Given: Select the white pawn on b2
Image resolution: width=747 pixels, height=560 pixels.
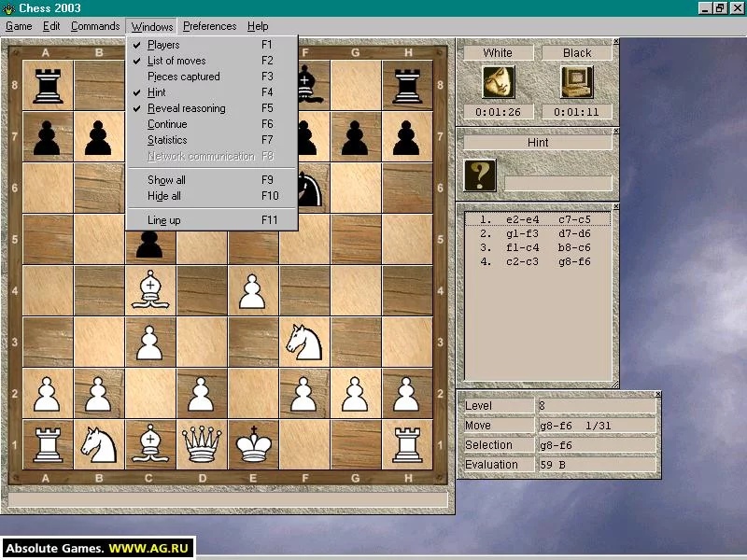Looking at the screenshot, I should 98,394.
